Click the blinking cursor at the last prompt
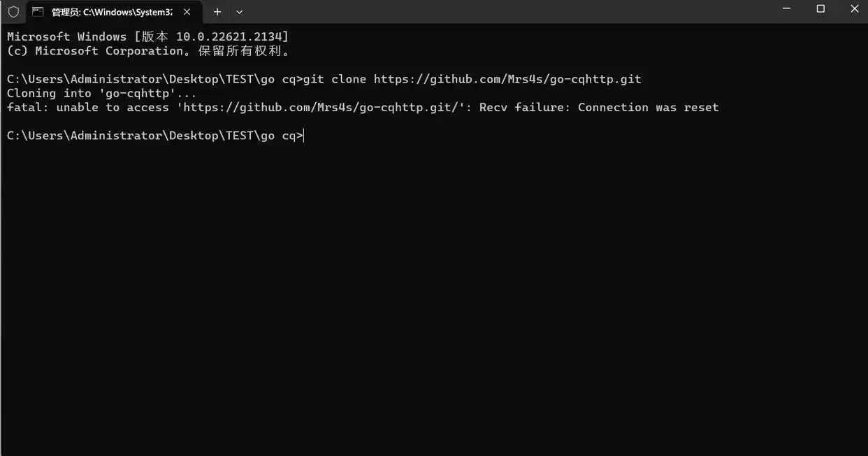 (x=305, y=136)
